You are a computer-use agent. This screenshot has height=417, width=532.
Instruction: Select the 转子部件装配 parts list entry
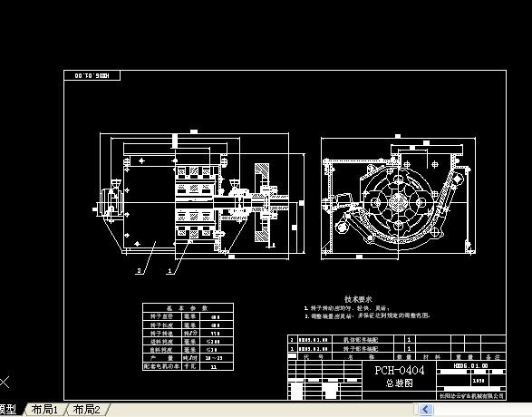point(361,348)
